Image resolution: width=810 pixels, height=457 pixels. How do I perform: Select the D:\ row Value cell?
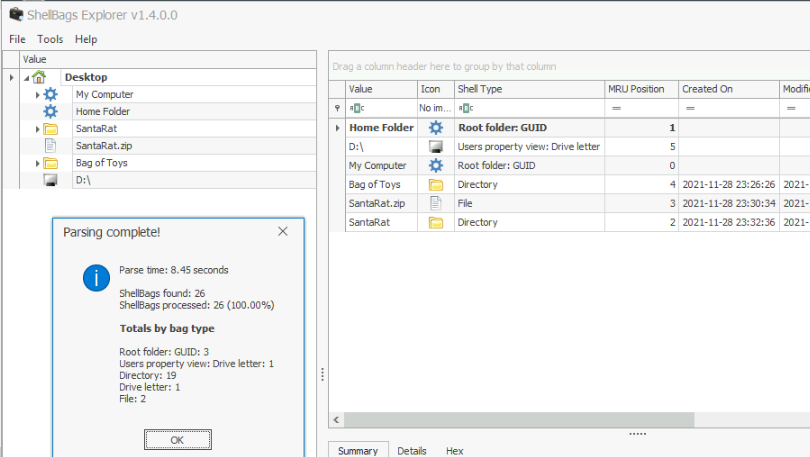(381, 147)
